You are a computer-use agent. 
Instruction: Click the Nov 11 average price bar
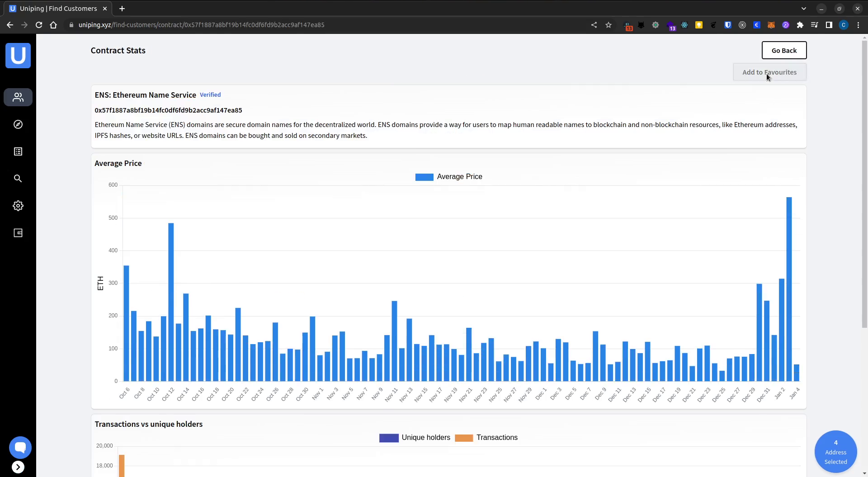click(394, 341)
